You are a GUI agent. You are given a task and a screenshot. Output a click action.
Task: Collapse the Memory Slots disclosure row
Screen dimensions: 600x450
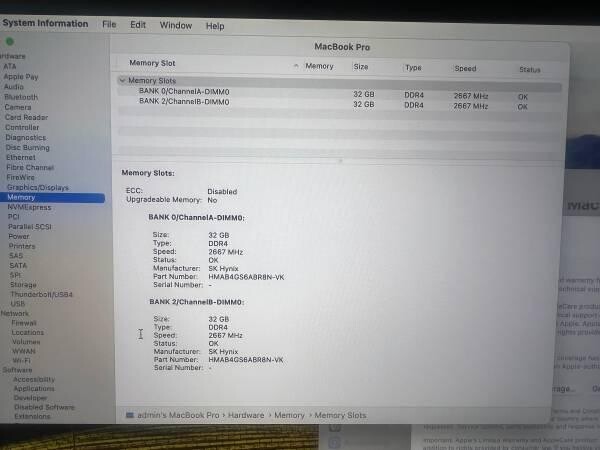(x=122, y=80)
